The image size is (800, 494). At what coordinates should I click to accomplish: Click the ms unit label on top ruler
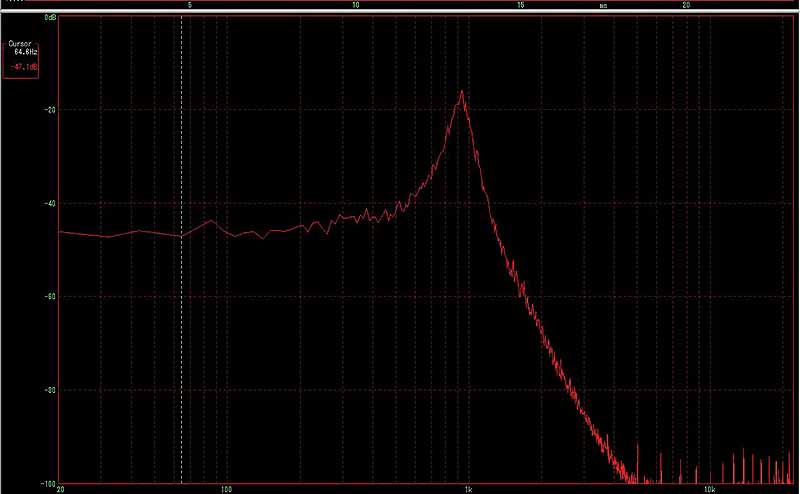[603, 5]
